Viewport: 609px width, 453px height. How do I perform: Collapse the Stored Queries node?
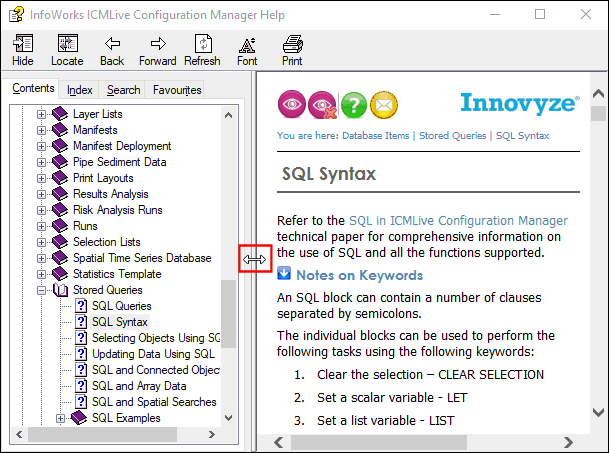pyautogui.click(x=41, y=290)
